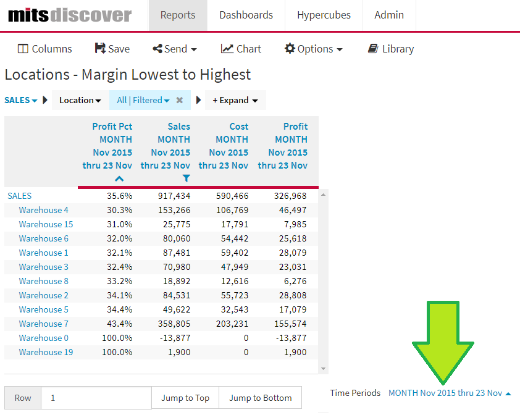Click the table scrollbar up arrow
The width and height of the screenshot is (520, 420).
pyautogui.click(x=324, y=195)
